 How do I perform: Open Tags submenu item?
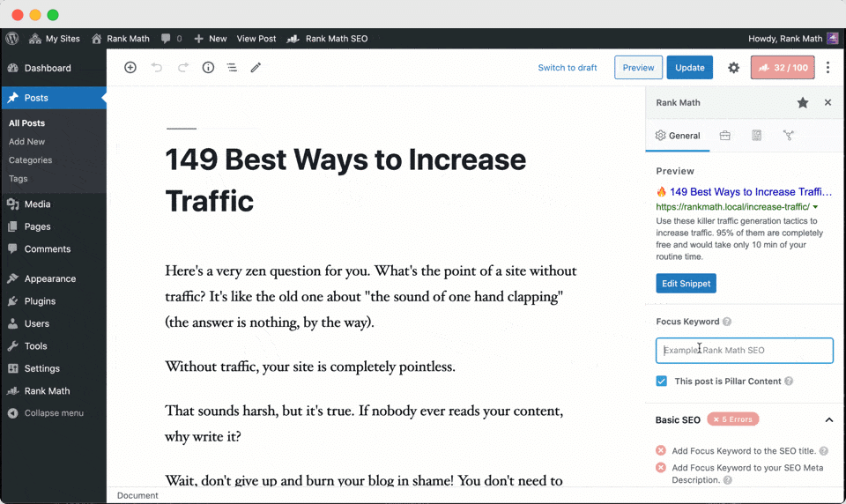(x=18, y=179)
